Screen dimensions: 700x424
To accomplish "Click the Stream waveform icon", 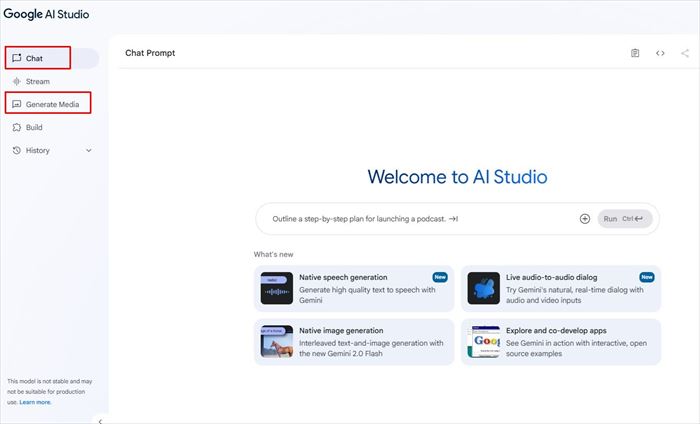I will 17,81.
